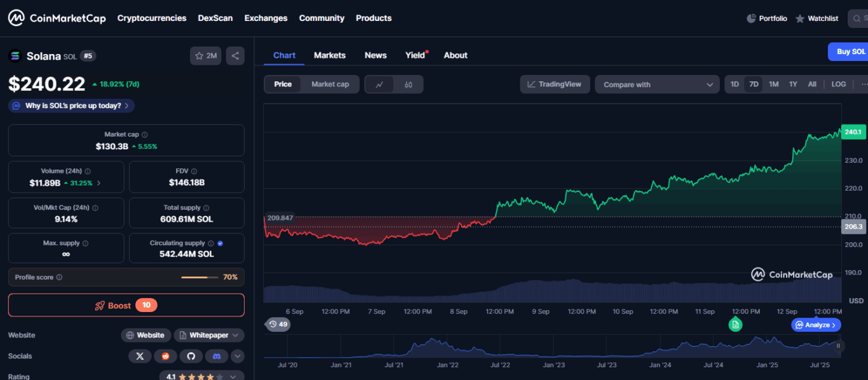Open the Portfolio pie chart icon

(x=751, y=18)
